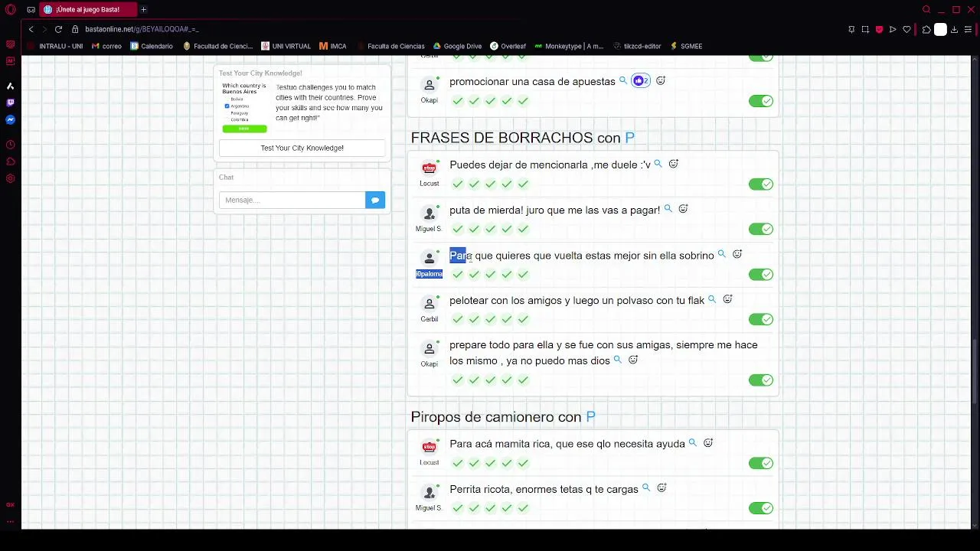The height and width of the screenshot is (551, 980).
Task: Toggle validity of 'Para que quieres que vuelta'
Action: coord(761,274)
